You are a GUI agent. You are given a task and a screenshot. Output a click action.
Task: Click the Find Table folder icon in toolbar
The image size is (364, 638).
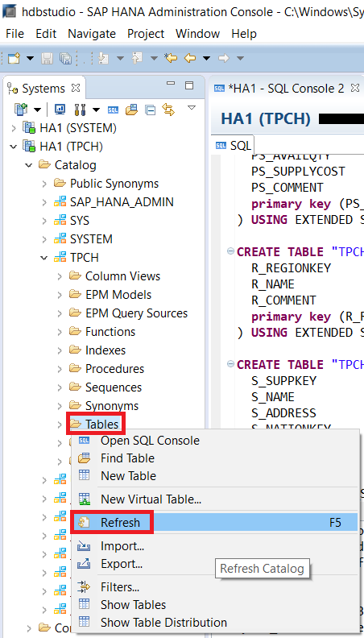(x=132, y=110)
